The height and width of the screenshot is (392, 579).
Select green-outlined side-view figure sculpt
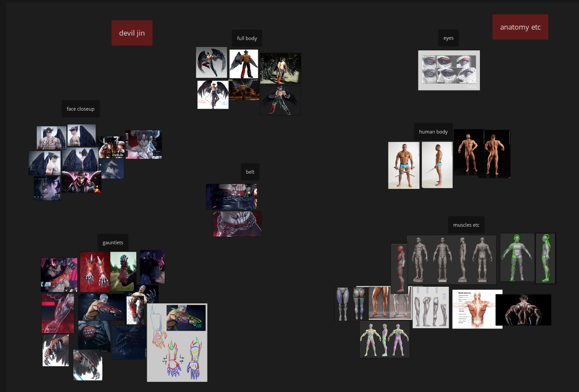coord(545,258)
